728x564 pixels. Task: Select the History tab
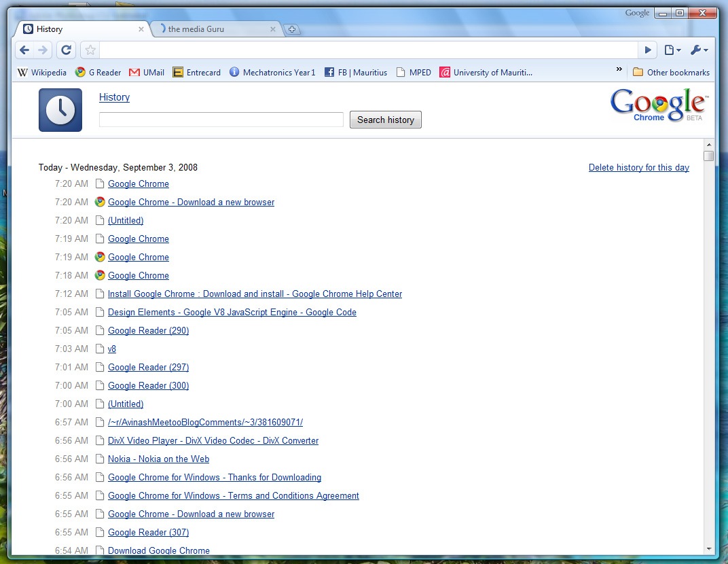(x=84, y=29)
